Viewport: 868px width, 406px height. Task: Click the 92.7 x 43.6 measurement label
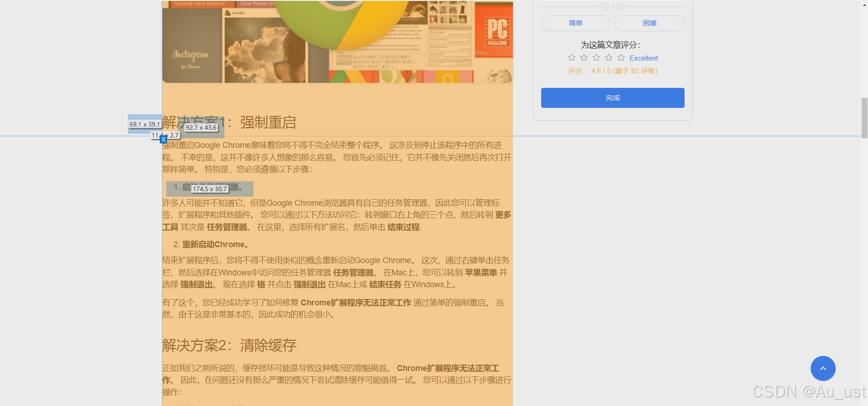(x=201, y=127)
